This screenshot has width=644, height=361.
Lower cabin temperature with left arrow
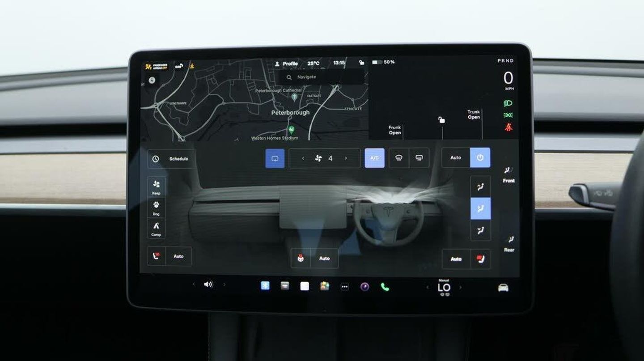click(428, 287)
